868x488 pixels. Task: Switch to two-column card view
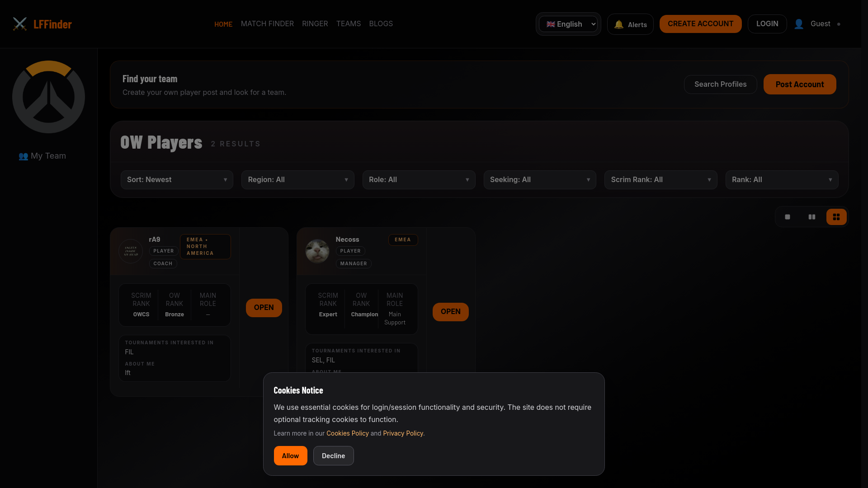click(x=812, y=217)
